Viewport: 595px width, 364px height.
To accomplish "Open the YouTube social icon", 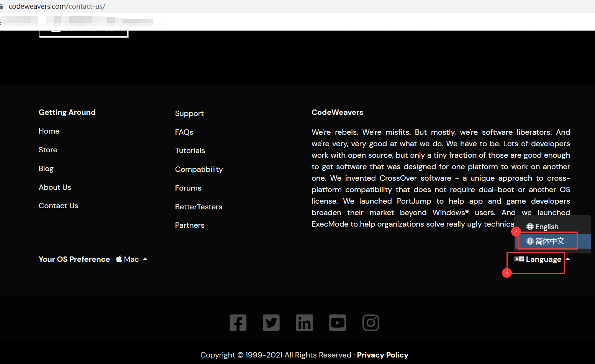I will click(338, 323).
